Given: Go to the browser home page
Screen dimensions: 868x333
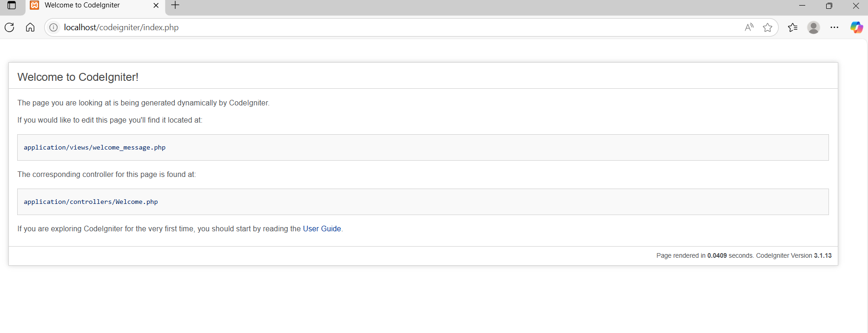Looking at the screenshot, I should coord(30,27).
